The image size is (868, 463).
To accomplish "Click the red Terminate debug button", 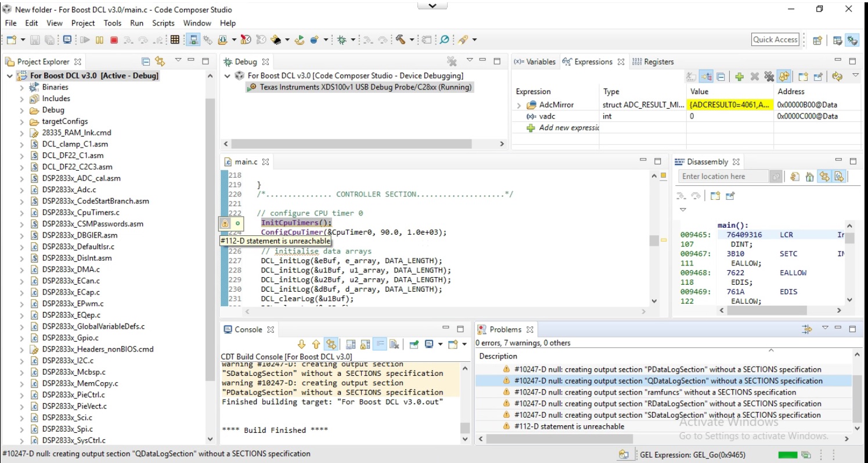I will coord(114,40).
